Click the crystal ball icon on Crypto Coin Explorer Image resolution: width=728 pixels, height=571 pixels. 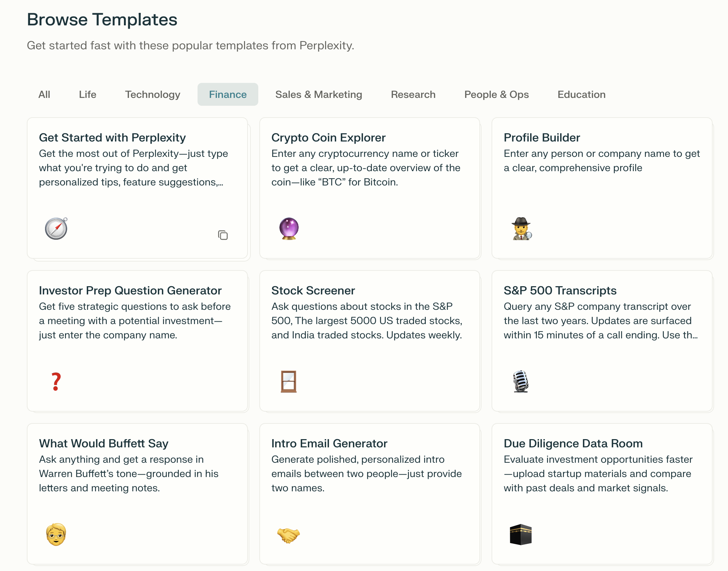289,228
